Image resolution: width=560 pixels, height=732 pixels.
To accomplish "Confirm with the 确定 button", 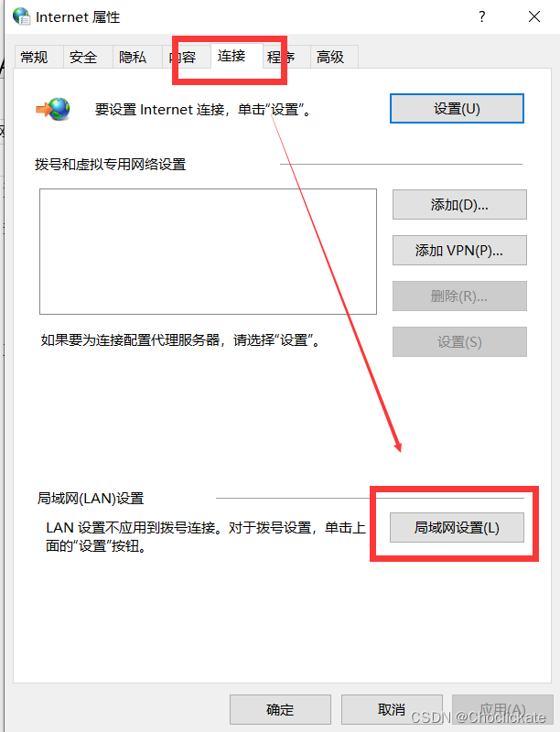I will pyautogui.click(x=280, y=710).
